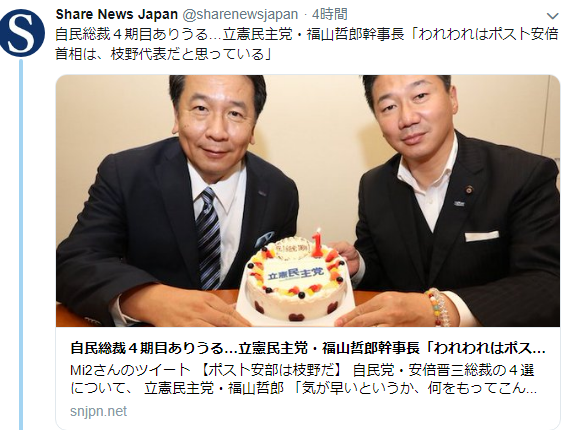Open the Share News Japan profile avatar
Viewport: 573px width, 430px height.
coord(22,32)
